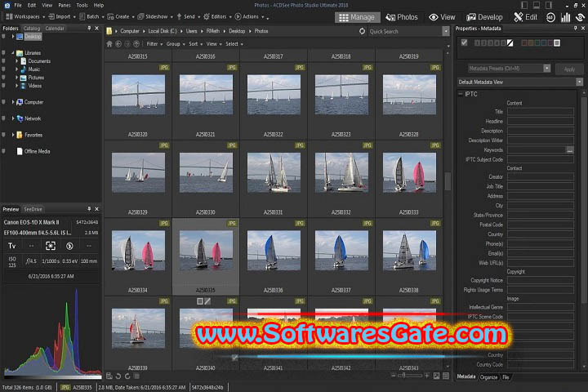This screenshot has height=392, width=588.
Task: Click the yellow folder icon in path bar
Action: 109,31
